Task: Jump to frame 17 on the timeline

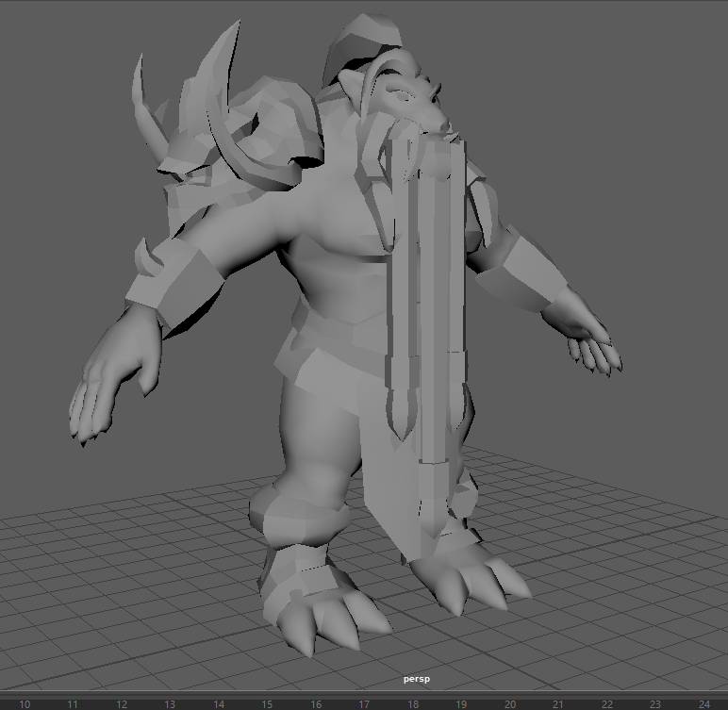Action: coord(364,704)
